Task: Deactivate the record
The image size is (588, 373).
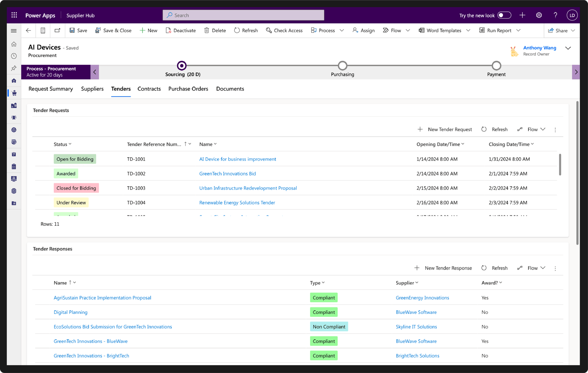Action: pos(181,30)
